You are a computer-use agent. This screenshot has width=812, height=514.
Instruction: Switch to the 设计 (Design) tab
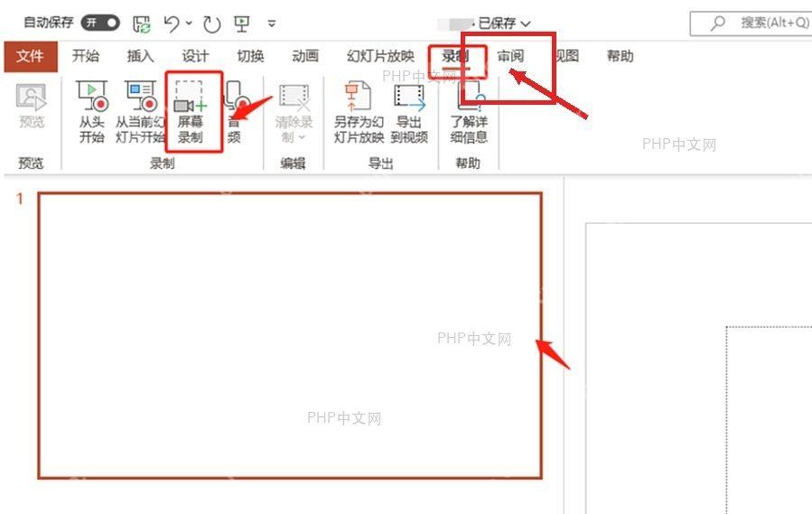tap(195, 56)
